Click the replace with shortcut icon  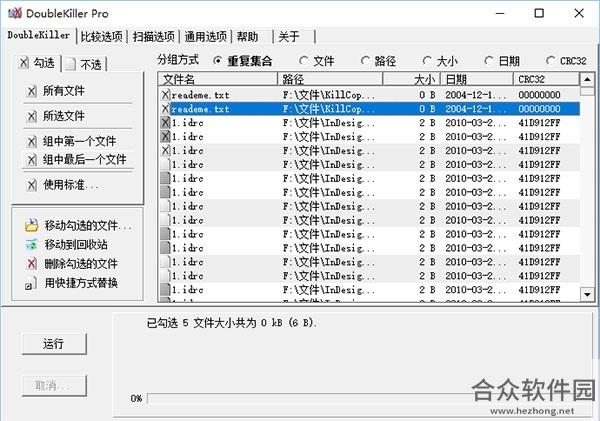click(x=31, y=283)
